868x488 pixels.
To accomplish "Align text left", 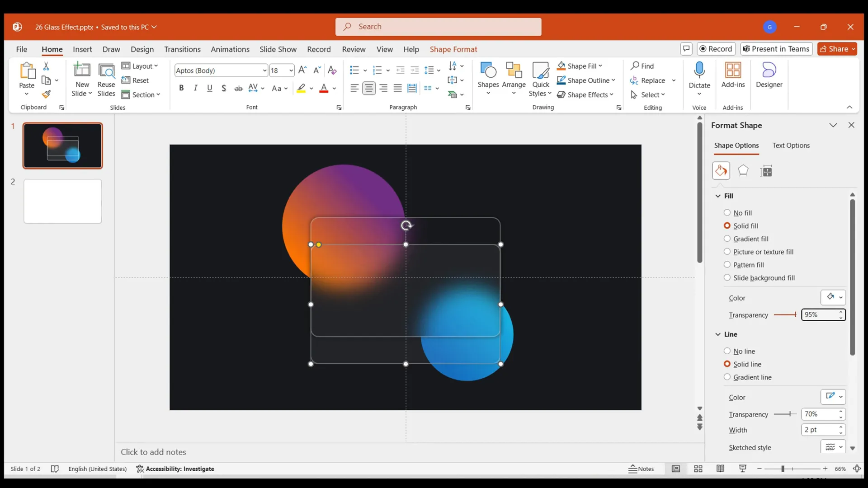I will (x=354, y=88).
